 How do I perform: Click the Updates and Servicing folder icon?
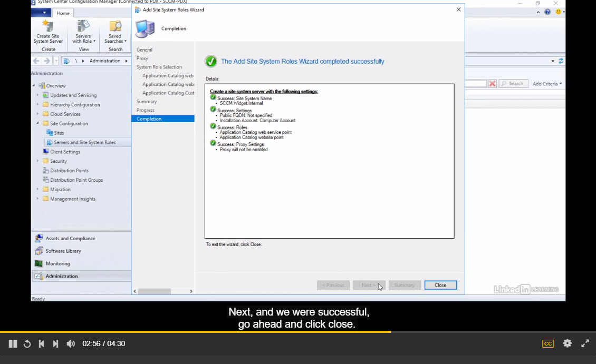pos(45,95)
